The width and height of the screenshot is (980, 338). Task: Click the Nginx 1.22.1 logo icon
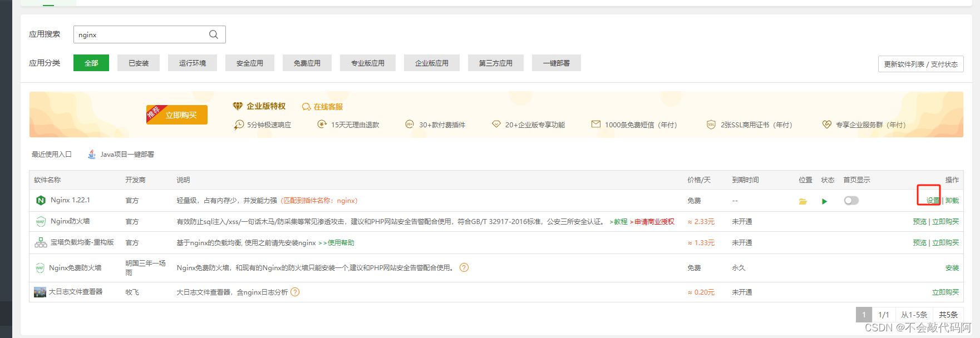pyautogui.click(x=41, y=201)
